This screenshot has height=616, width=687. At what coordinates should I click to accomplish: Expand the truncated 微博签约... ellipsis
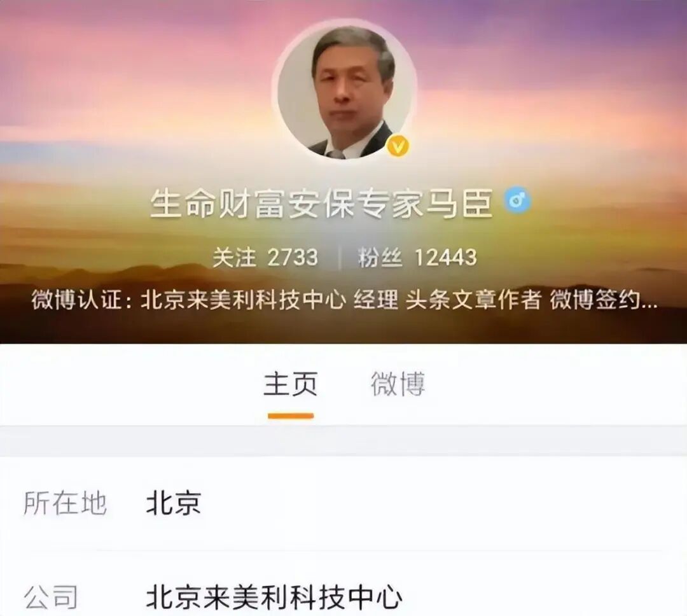(604, 300)
